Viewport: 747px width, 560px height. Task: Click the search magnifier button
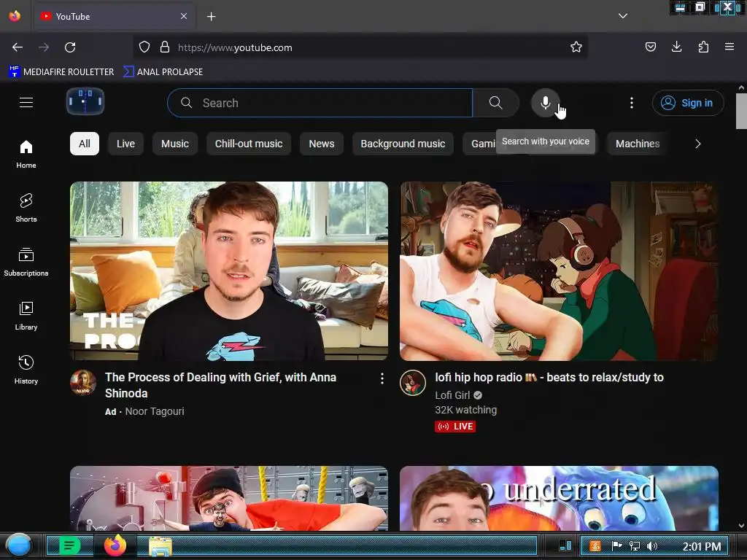coord(496,103)
